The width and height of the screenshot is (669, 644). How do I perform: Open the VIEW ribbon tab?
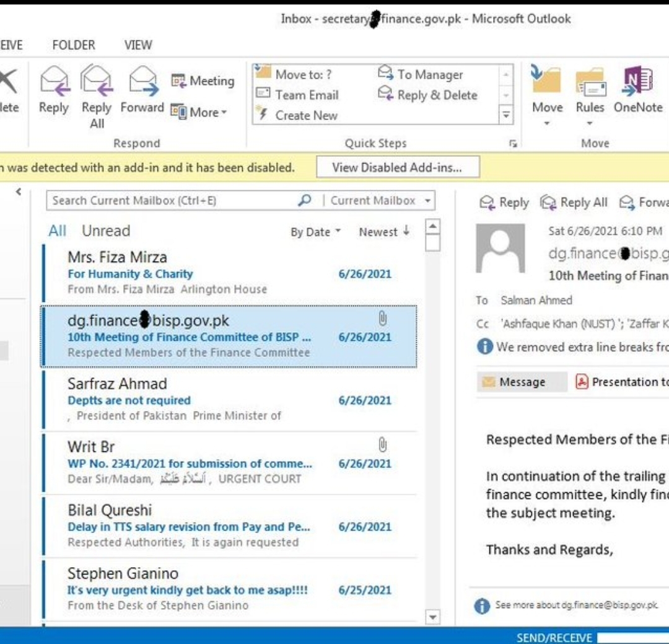click(x=138, y=45)
